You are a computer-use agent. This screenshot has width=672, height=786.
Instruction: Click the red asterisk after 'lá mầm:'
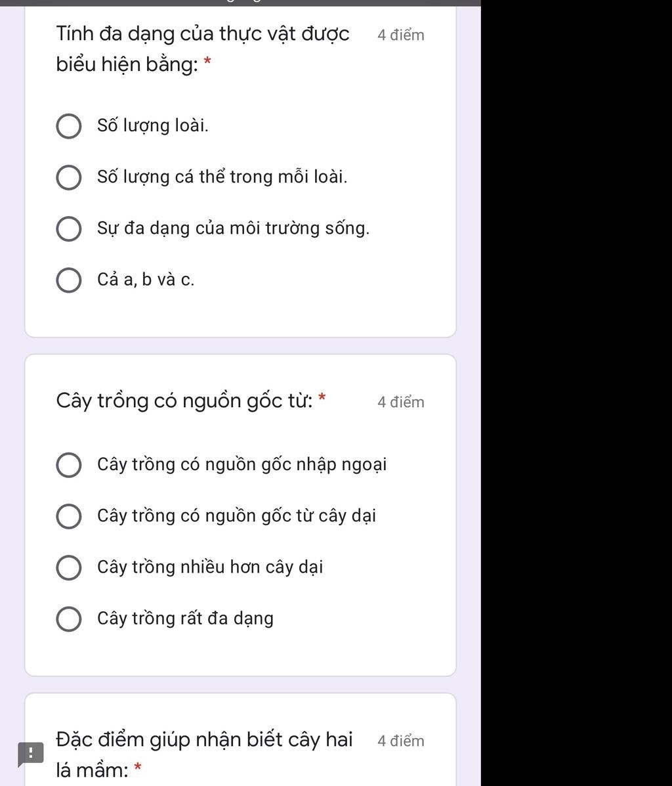(x=138, y=768)
